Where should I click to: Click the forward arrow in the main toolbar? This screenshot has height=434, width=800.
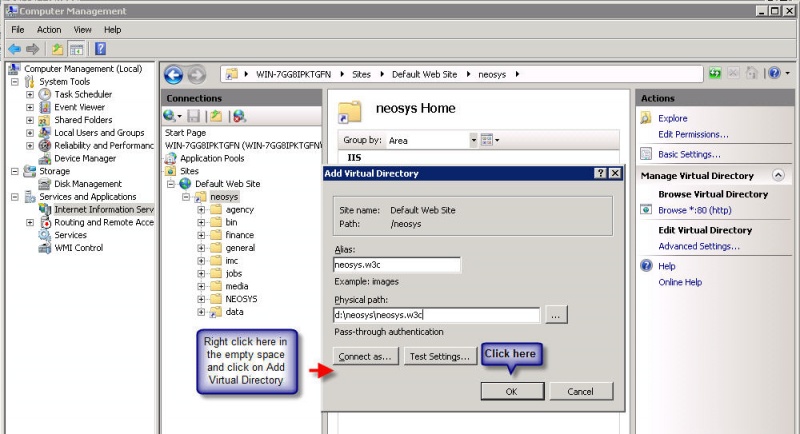click(33, 49)
